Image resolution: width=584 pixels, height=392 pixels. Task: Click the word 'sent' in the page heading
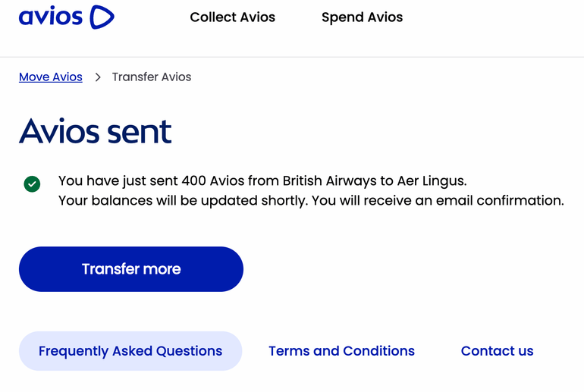pyautogui.click(x=139, y=131)
